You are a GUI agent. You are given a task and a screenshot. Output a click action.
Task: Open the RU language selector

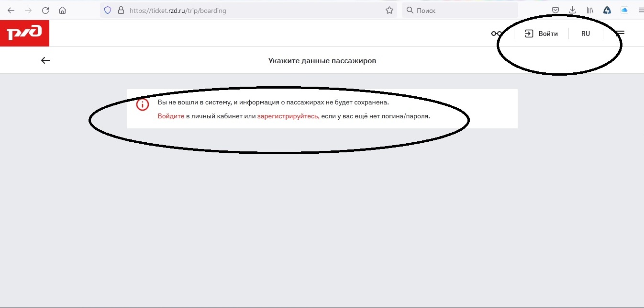point(585,34)
